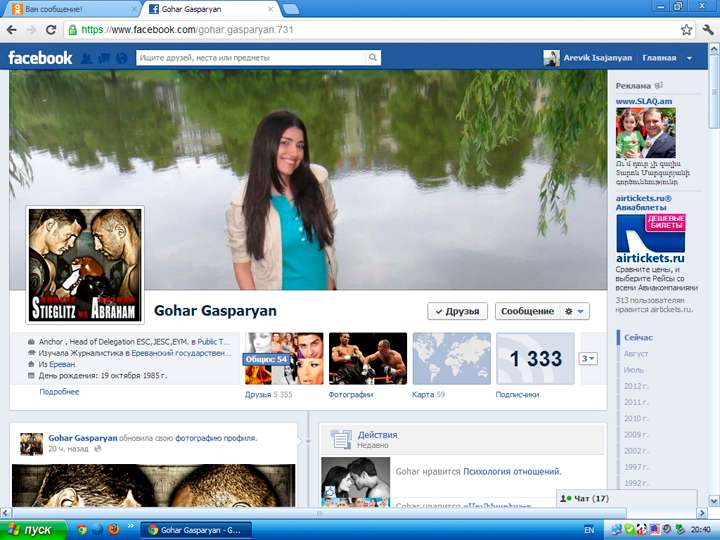This screenshot has height=540, width=720.
Task: Switch to the Ваи сообщение browser tab
Action: point(70,9)
